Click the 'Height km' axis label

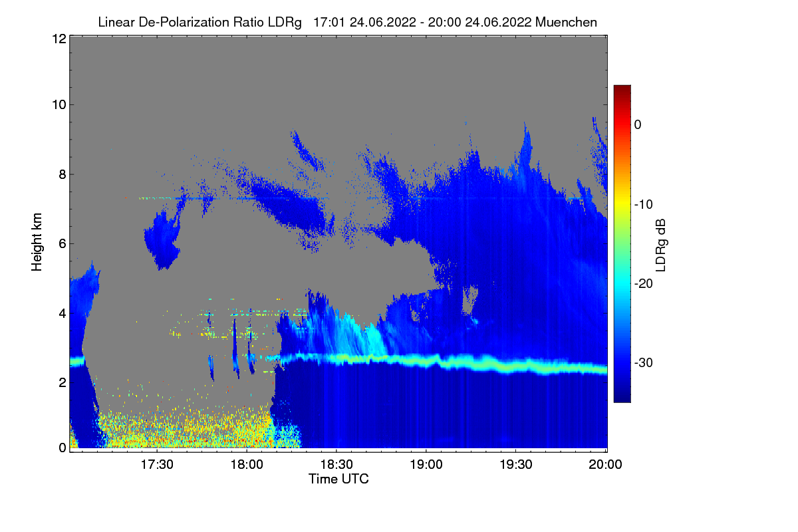(x=37, y=243)
